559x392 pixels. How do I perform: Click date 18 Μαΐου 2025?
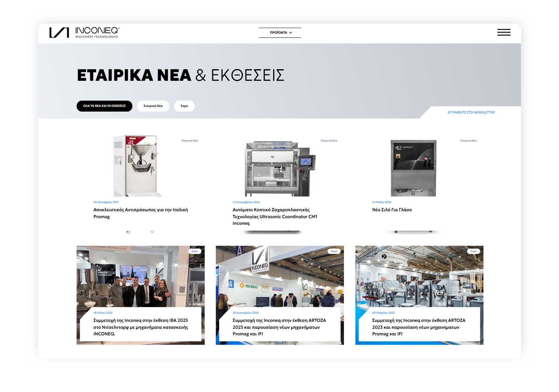click(x=103, y=313)
